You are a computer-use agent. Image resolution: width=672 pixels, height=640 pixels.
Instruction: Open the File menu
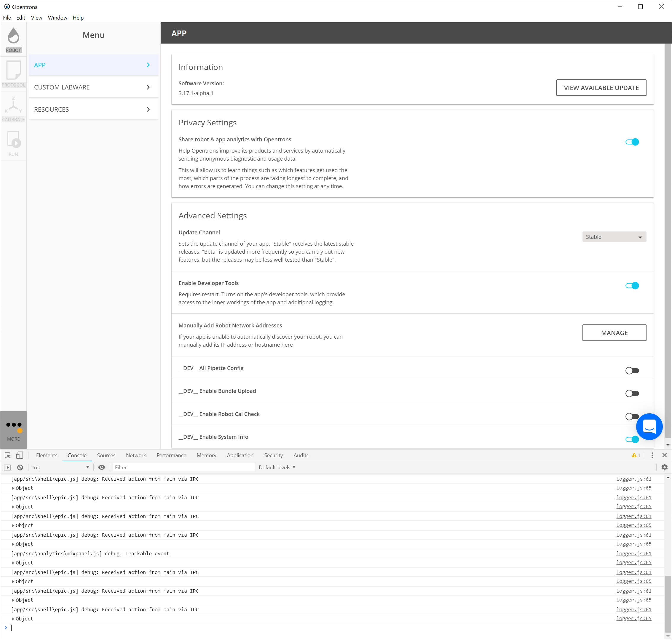tap(7, 17)
